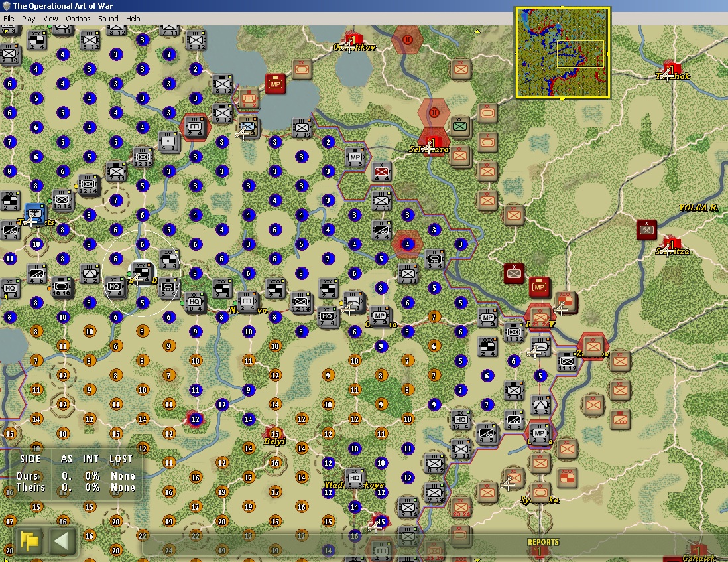728x562 pixels.
Task: Click the LOST column header
Action: click(x=121, y=459)
